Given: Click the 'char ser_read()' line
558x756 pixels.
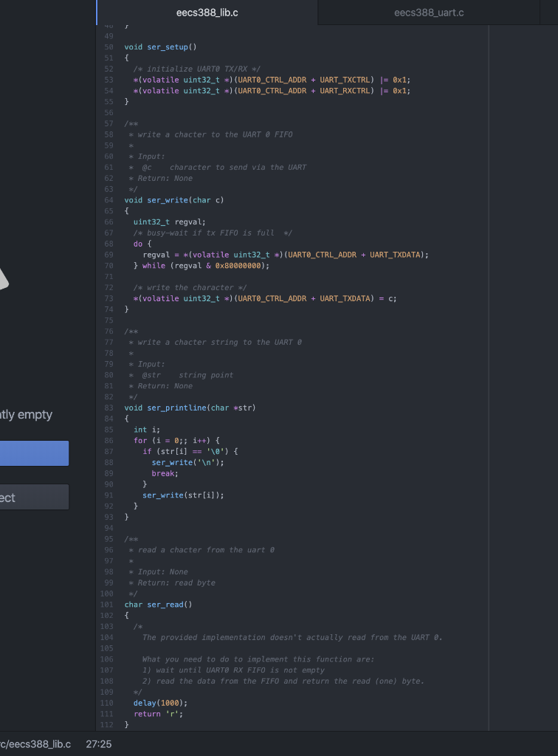Looking at the screenshot, I should (x=158, y=605).
